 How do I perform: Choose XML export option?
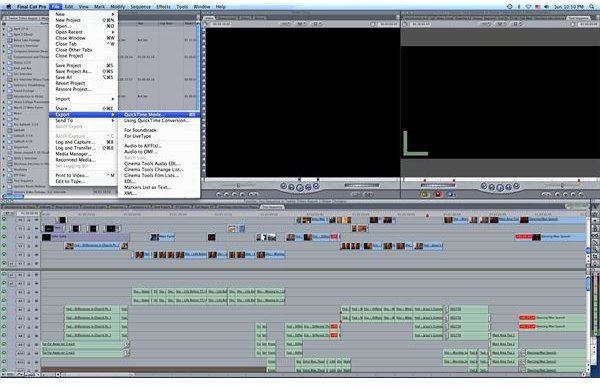(159, 193)
